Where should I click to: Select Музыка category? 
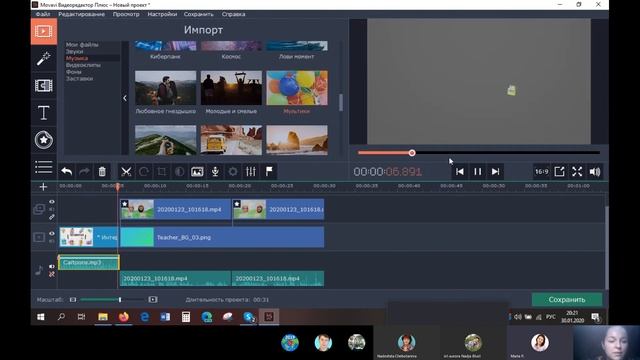click(x=77, y=58)
